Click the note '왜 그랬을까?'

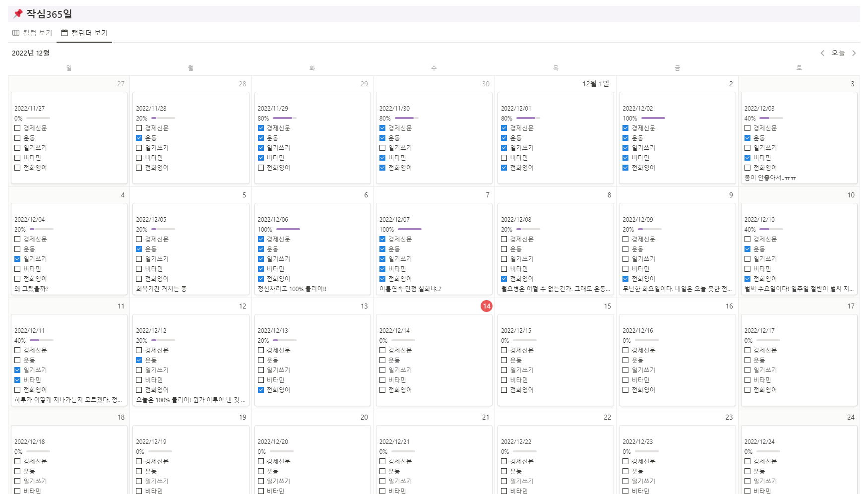pyautogui.click(x=31, y=289)
